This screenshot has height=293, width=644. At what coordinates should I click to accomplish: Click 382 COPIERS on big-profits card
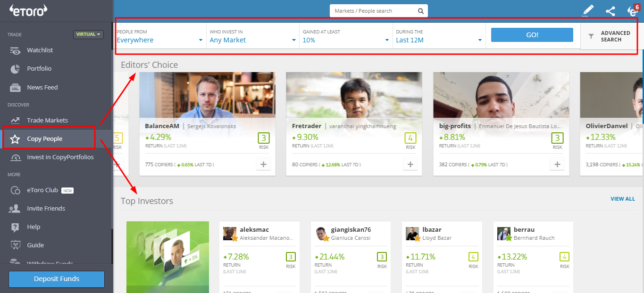coord(452,165)
